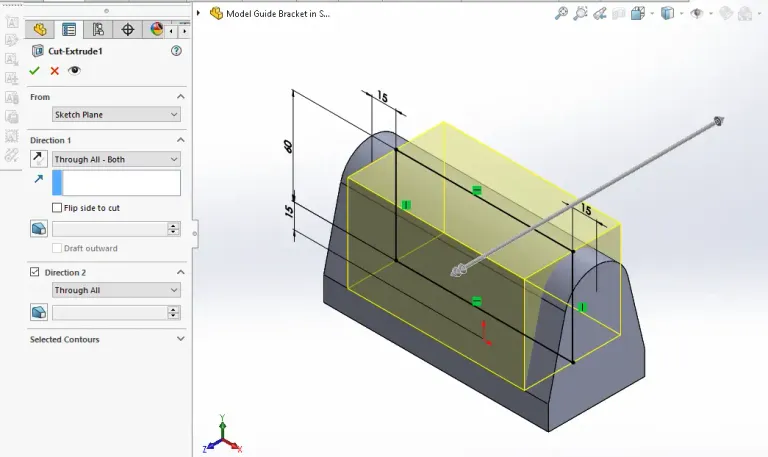Open Cut-Extrude help question mark

tap(176, 51)
